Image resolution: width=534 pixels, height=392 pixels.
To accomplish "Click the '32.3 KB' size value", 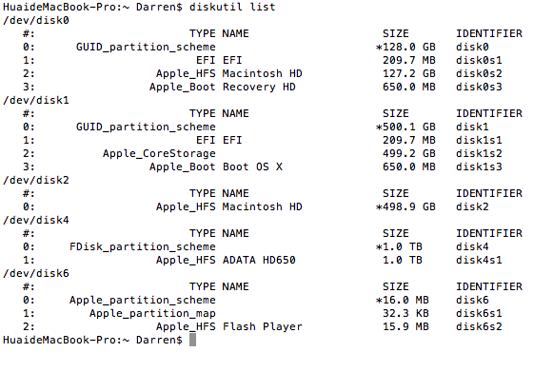I will (405, 313).
